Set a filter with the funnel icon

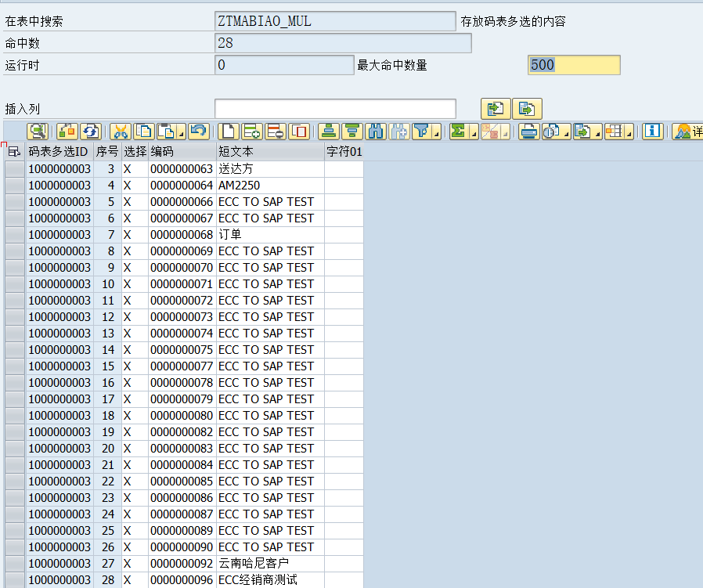tap(422, 132)
